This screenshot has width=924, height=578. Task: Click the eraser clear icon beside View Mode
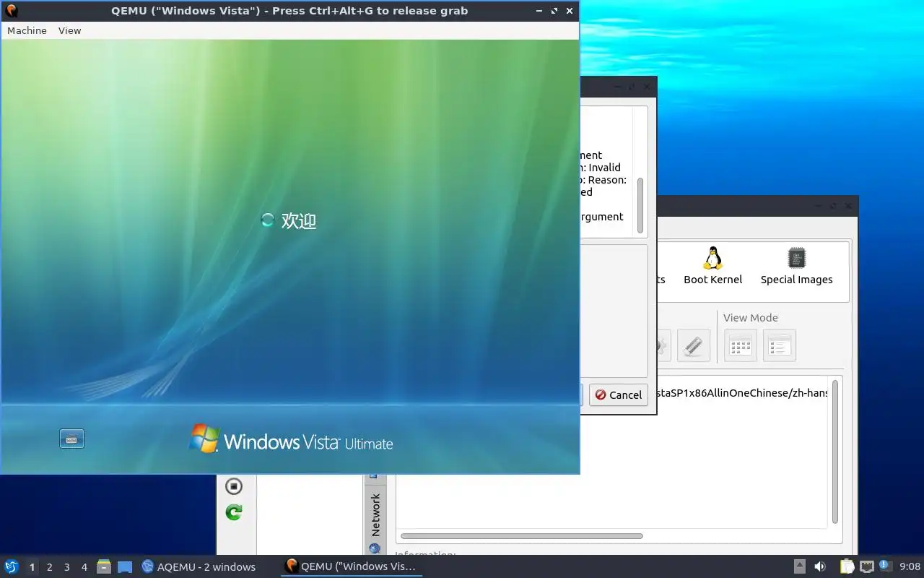click(693, 345)
